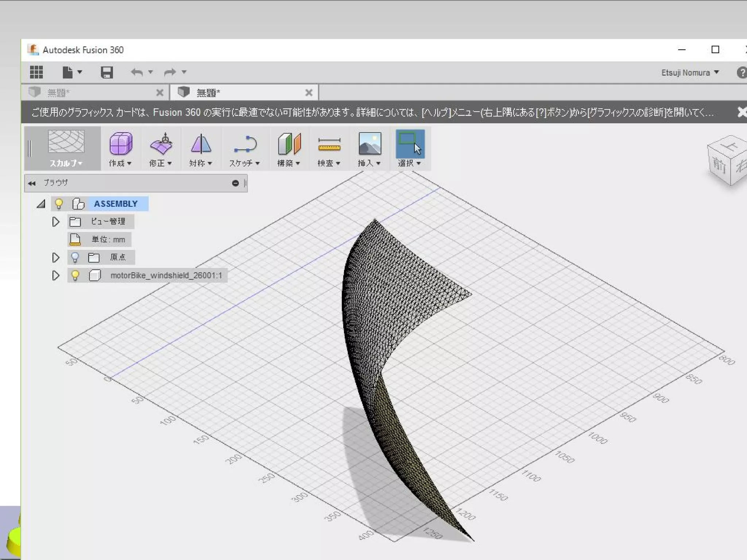This screenshot has height=560, width=747.
Task: Click the 検査 (Inspect) measure ruler icon
Action: (x=329, y=144)
